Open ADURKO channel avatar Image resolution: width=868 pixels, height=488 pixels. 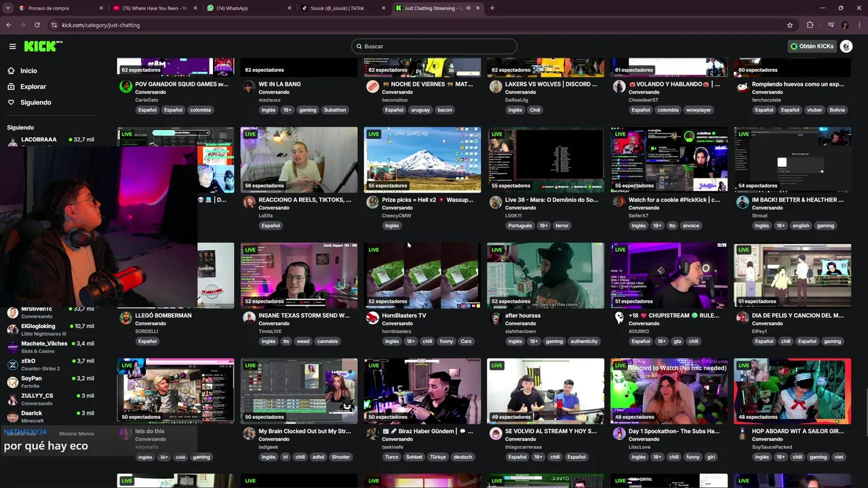coord(619,317)
